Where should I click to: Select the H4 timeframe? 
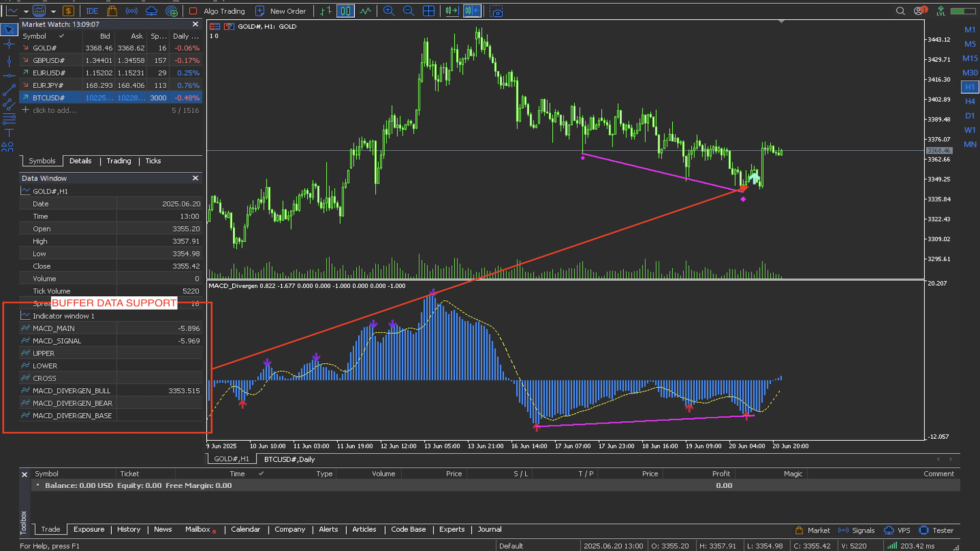coord(969,102)
